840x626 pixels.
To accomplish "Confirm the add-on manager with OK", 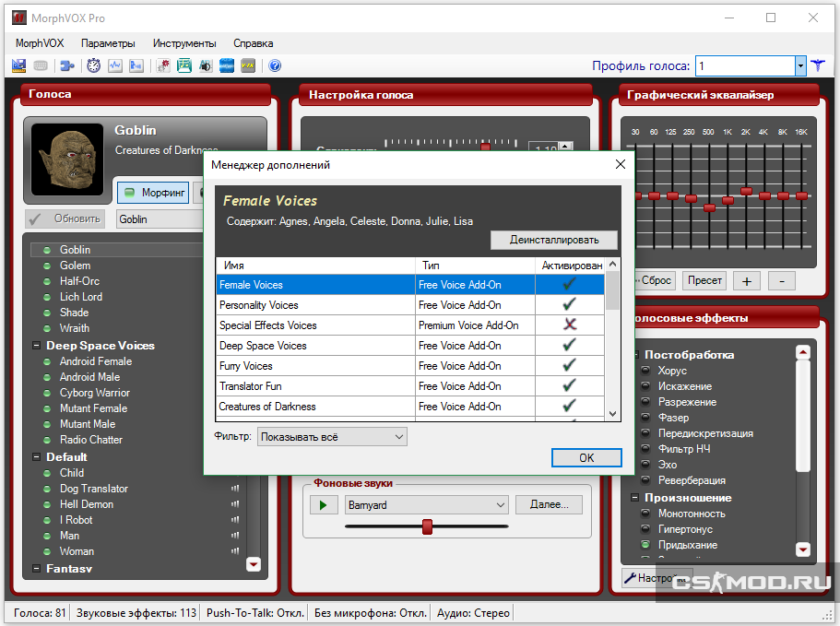I will (586, 458).
